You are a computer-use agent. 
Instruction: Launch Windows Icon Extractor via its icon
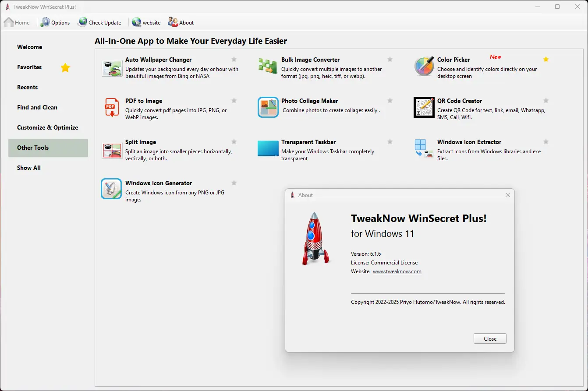[x=423, y=148]
